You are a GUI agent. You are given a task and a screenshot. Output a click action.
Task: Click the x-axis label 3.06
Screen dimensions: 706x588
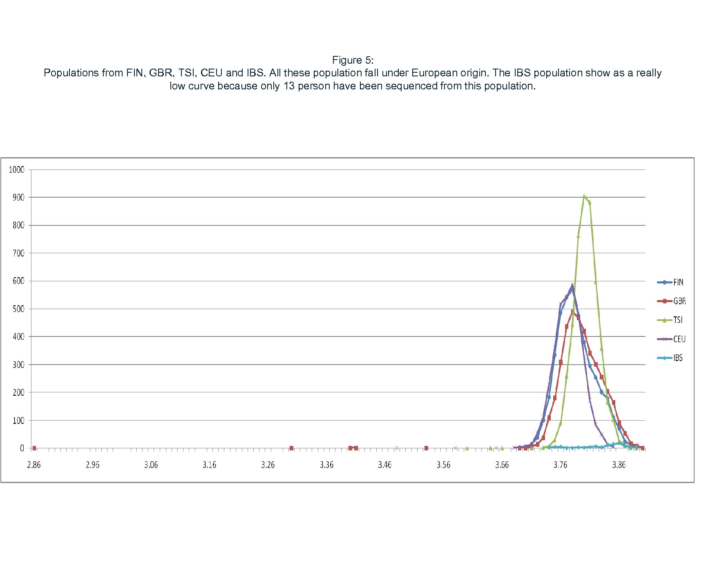(x=151, y=465)
